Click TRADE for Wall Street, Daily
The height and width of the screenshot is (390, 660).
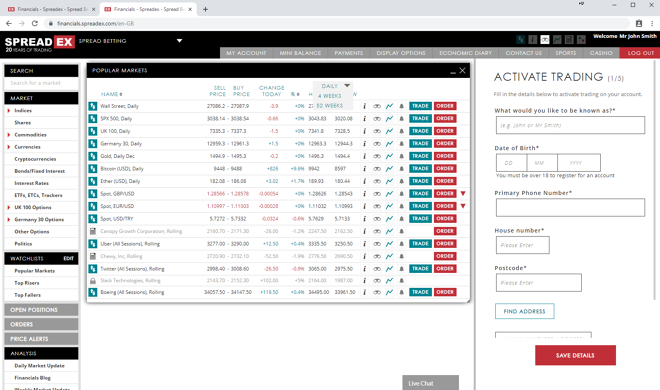tap(420, 106)
